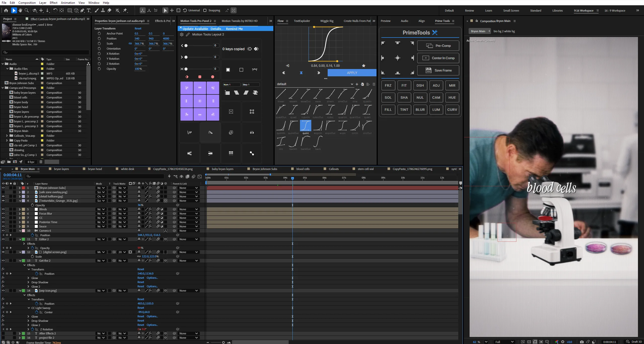Open the Flow preset library dropdown
The width and height of the screenshot is (644, 344).
(x=315, y=84)
